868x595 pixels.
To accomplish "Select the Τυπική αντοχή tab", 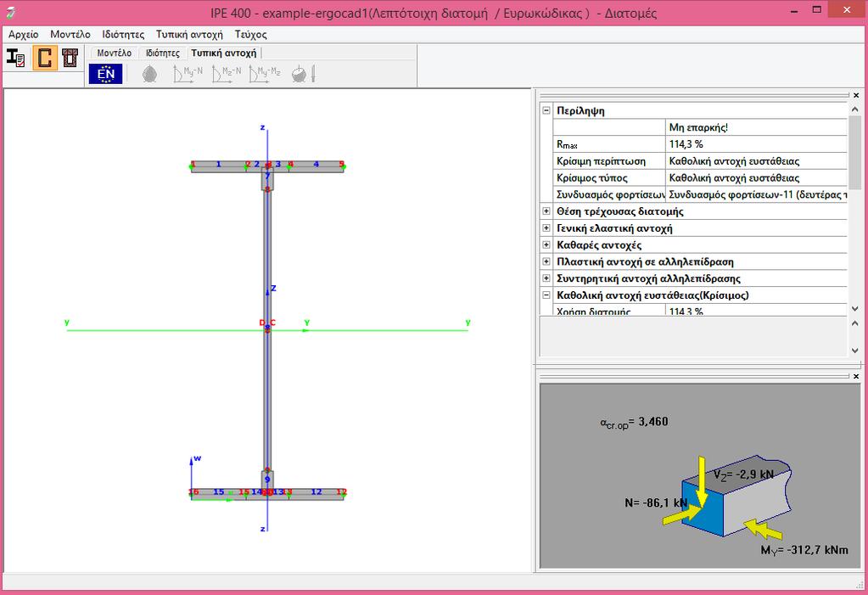I will click(224, 53).
